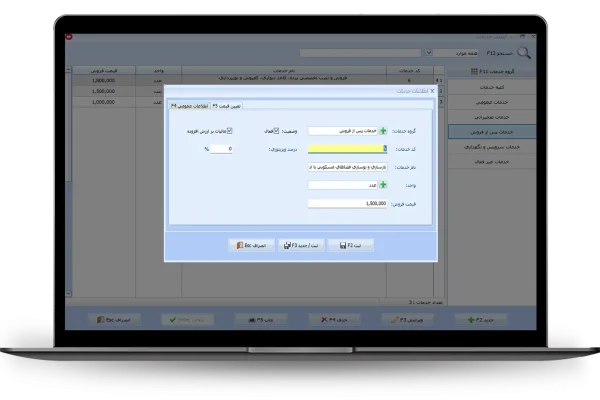Toggle the value added tax checkbox
The height and width of the screenshot is (400, 600).
click(231, 131)
